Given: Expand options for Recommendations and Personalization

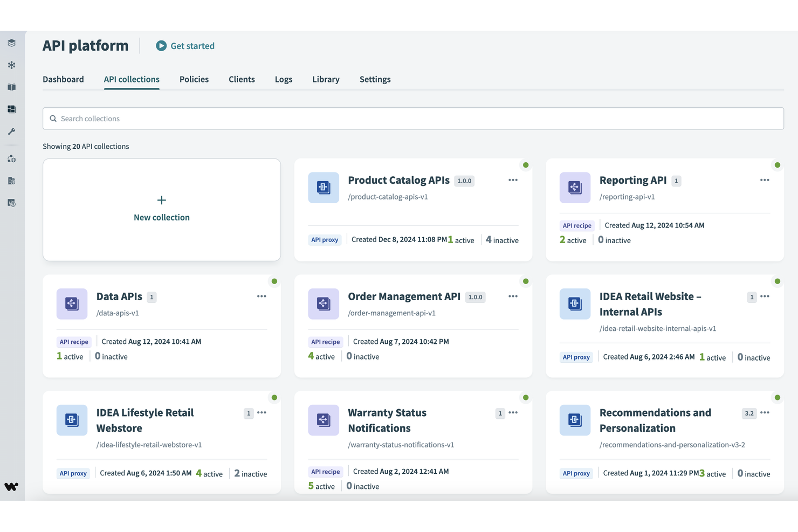Looking at the screenshot, I should point(765,412).
